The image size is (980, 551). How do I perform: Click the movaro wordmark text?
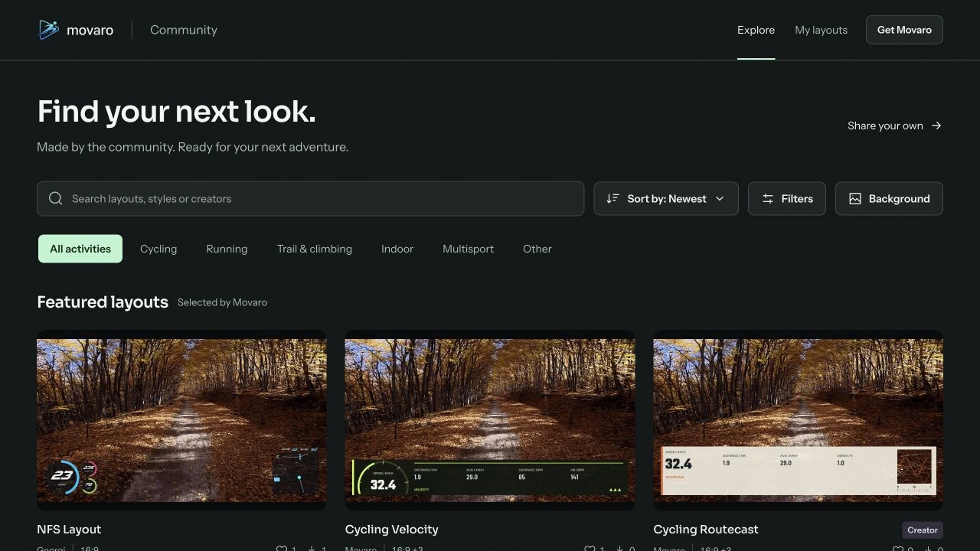(90, 31)
